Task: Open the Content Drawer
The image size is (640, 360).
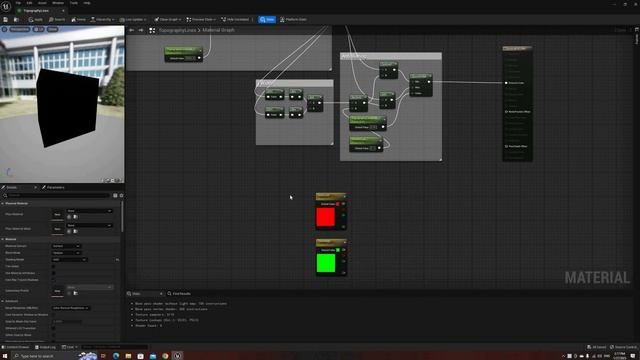Action: (x=16, y=347)
